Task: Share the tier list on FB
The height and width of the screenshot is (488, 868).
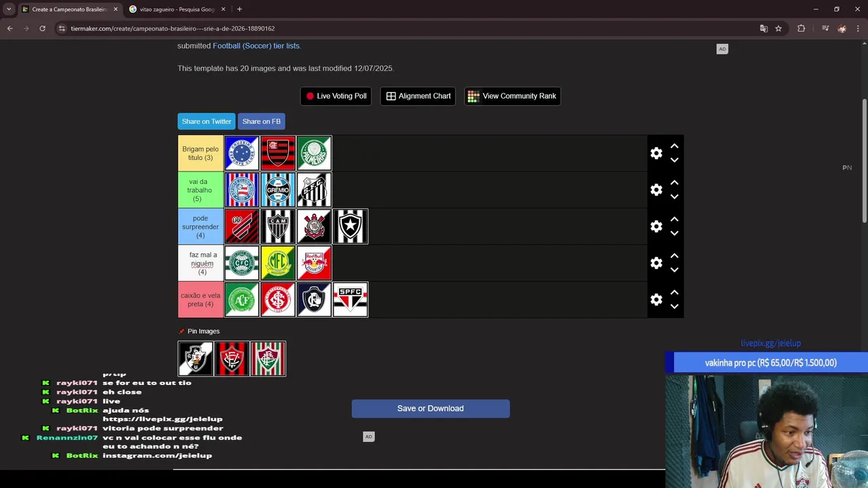Action: click(x=261, y=121)
